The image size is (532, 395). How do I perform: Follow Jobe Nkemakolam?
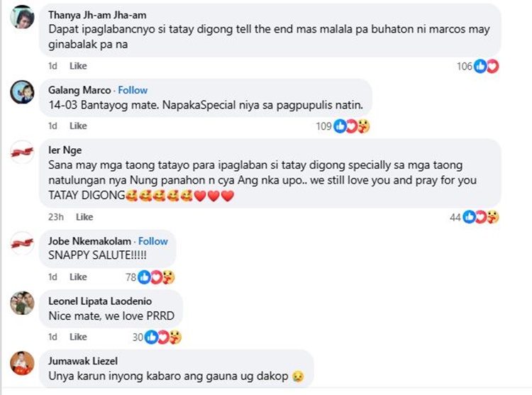pos(153,241)
